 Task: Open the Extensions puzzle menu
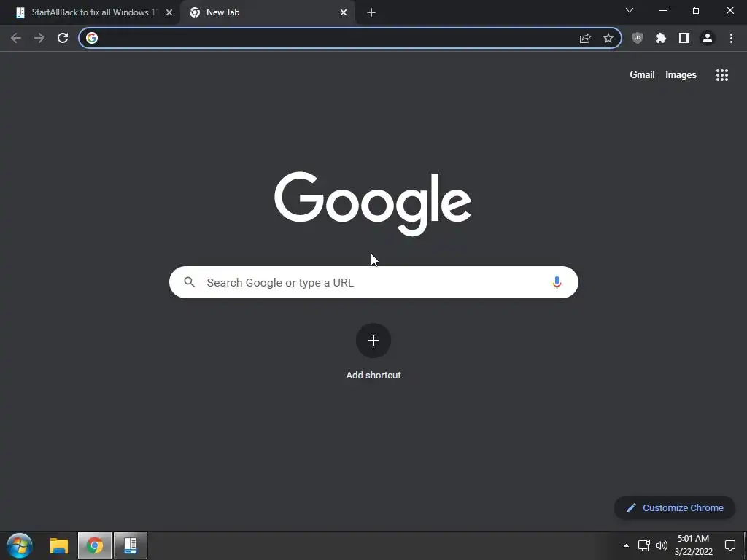661,38
